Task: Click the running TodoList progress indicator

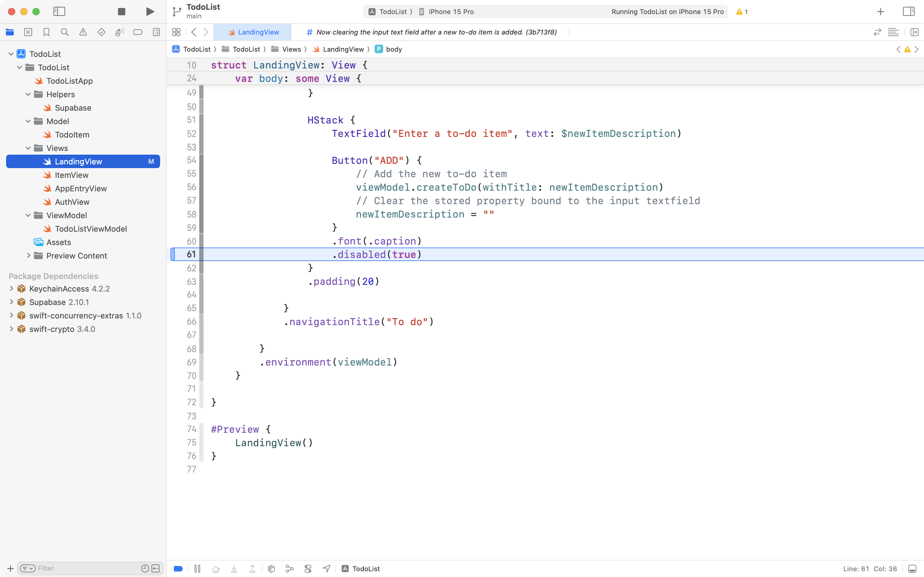Action: 668,11
